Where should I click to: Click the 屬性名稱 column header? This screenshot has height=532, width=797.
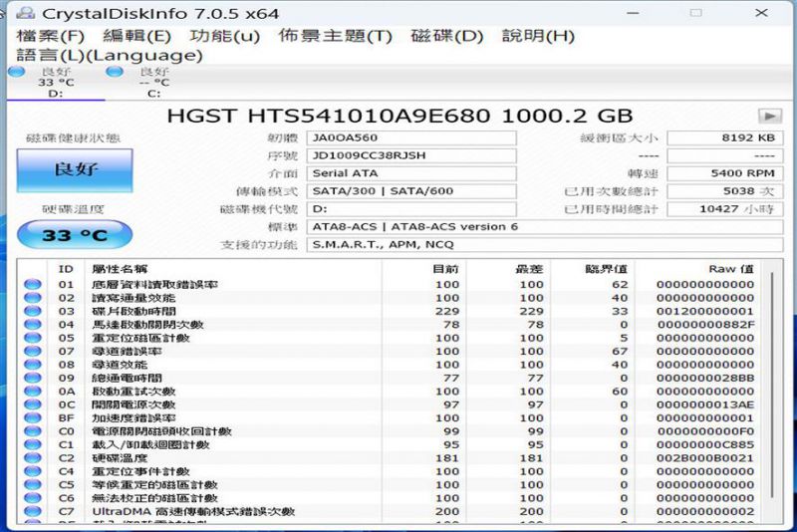coord(120,269)
